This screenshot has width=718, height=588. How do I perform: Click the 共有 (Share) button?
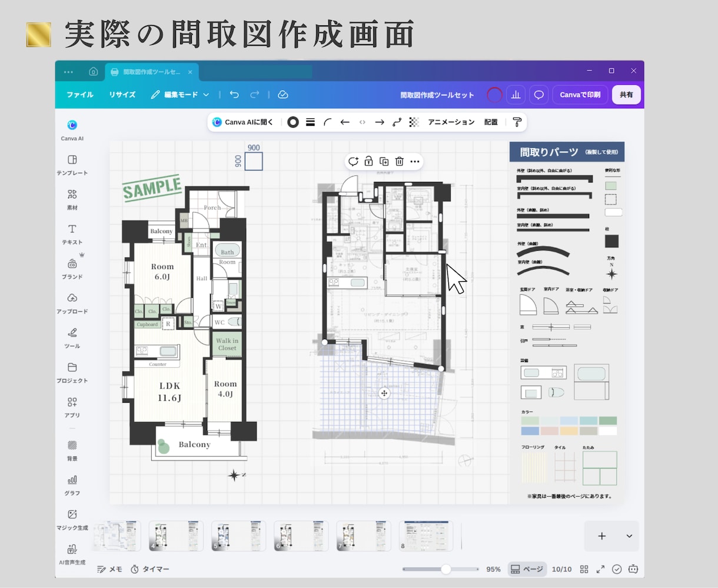click(x=626, y=95)
